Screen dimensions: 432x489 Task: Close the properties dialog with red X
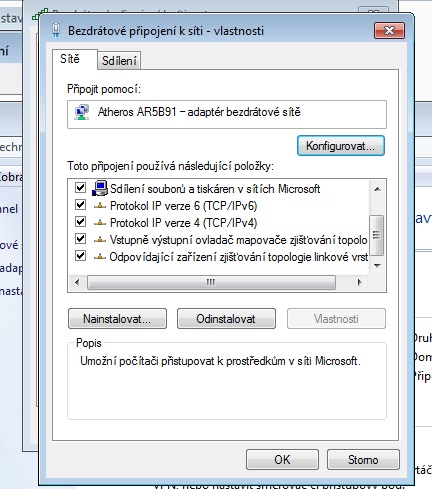(389, 31)
